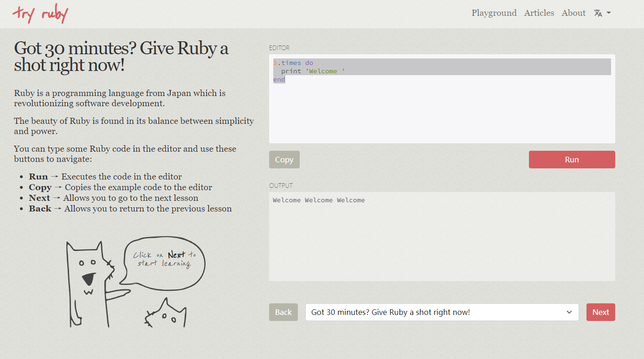The height and width of the screenshot is (359, 644).
Task: Click inside the code editor area
Action: tap(442, 99)
